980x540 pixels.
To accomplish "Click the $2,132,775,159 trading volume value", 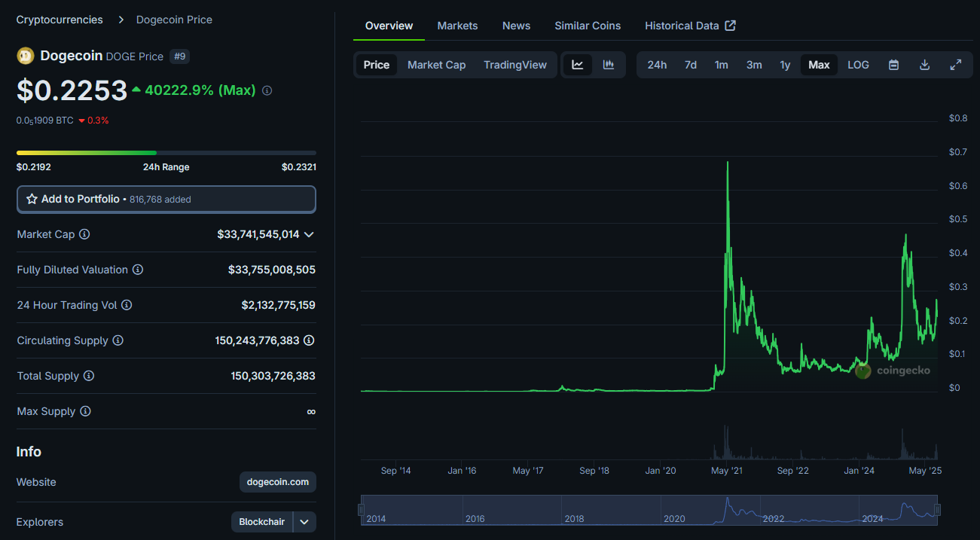I will pos(279,305).
